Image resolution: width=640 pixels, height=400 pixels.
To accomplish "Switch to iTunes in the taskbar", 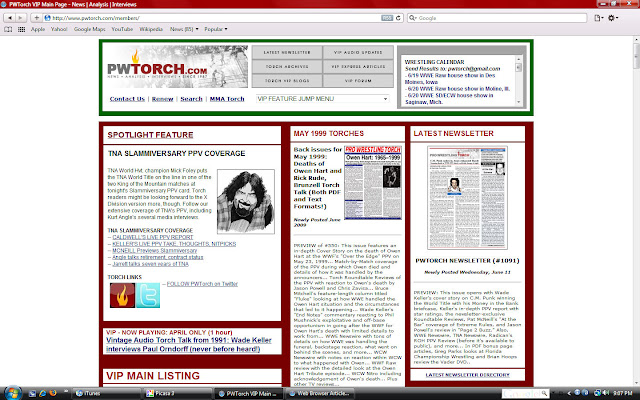I will pyautogui.click(x=107, y=393).
